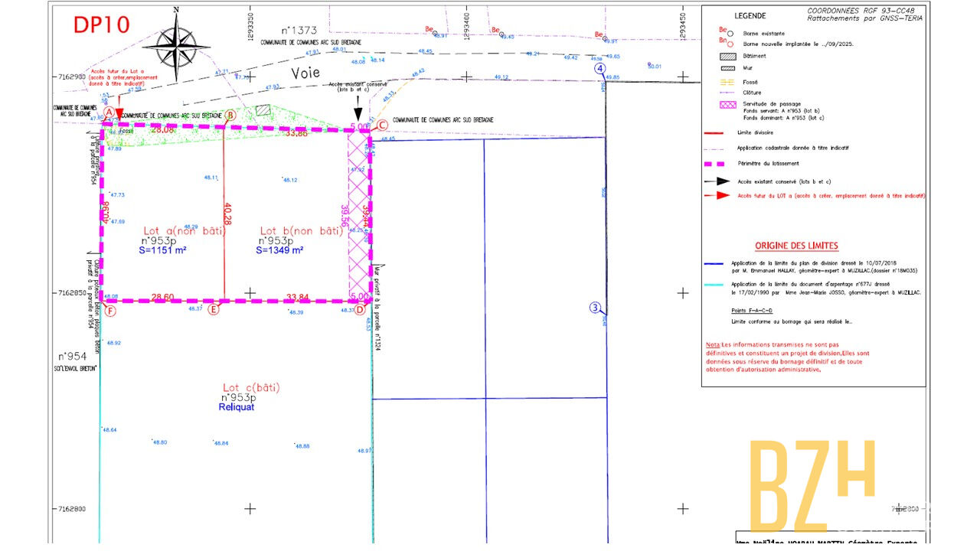Click the 'Limite conforme au bornage' note
Screen dimensions: 980x551
[x=792, y=323]
